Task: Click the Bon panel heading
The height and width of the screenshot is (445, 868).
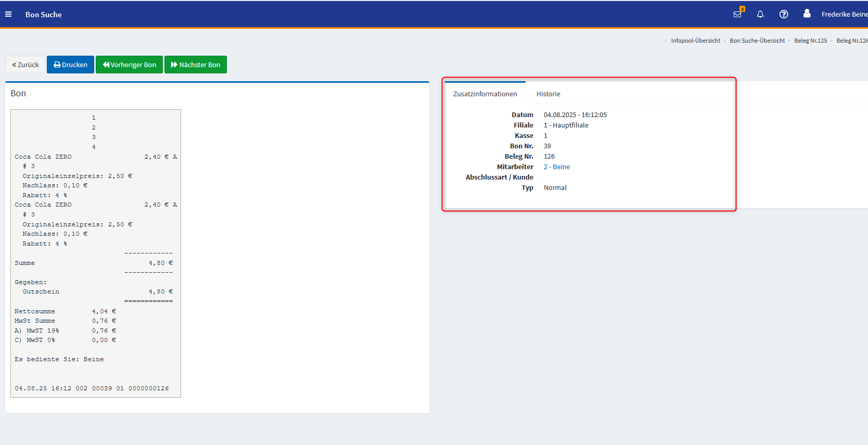Action: [x=18, y=93]
